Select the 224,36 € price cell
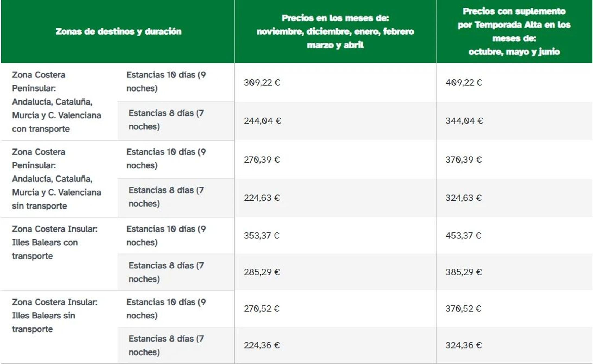Viewport: 593px width, 364px height. tap(262, 345)
